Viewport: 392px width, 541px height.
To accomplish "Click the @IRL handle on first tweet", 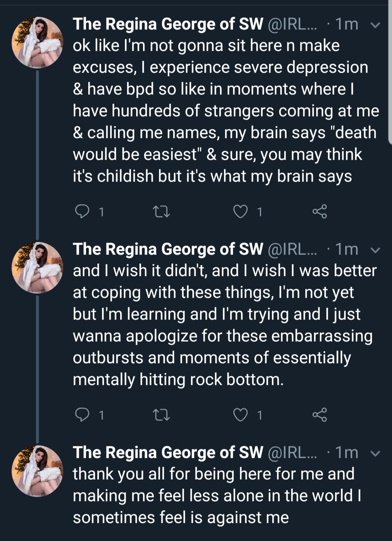I will 292,24.
